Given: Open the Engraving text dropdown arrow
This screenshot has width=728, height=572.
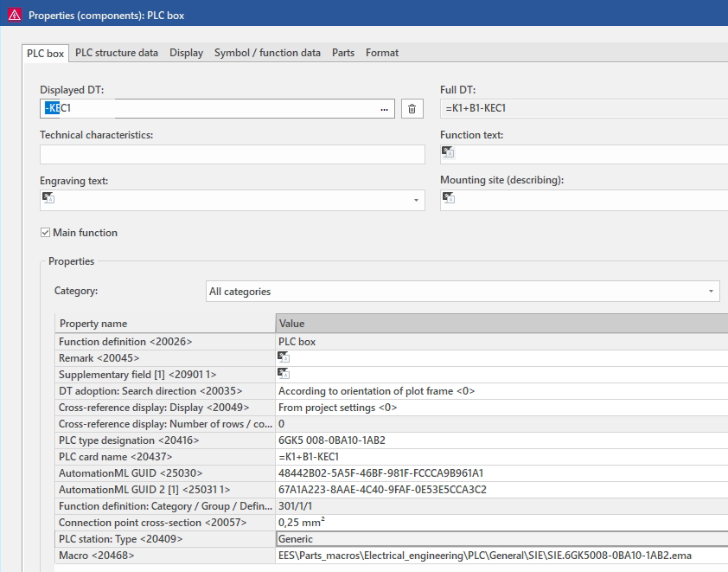Looking at the screenshot, I should (x=416, y=201).
